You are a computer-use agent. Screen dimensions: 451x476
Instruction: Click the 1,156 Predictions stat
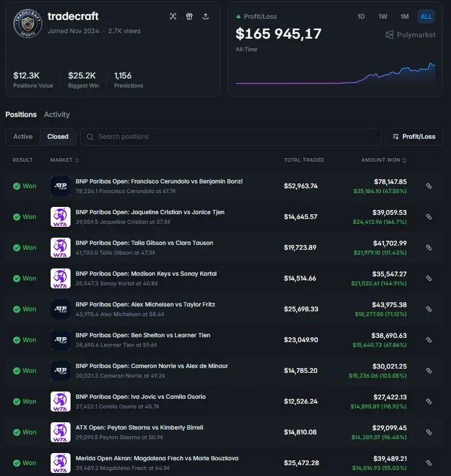pyautogui.click(x=128, y=80)
